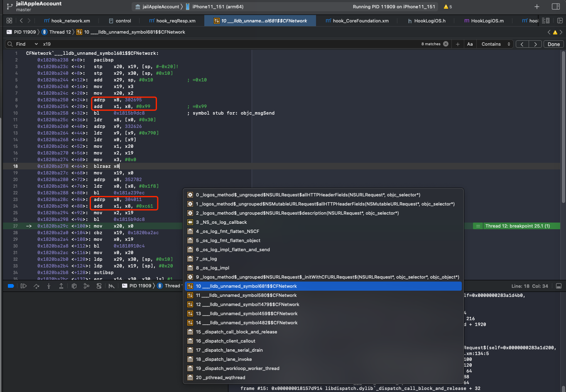Open the memory graph debugger
Image resolution: width=566 pixels, height=392 pixels.
click(86, 286)
